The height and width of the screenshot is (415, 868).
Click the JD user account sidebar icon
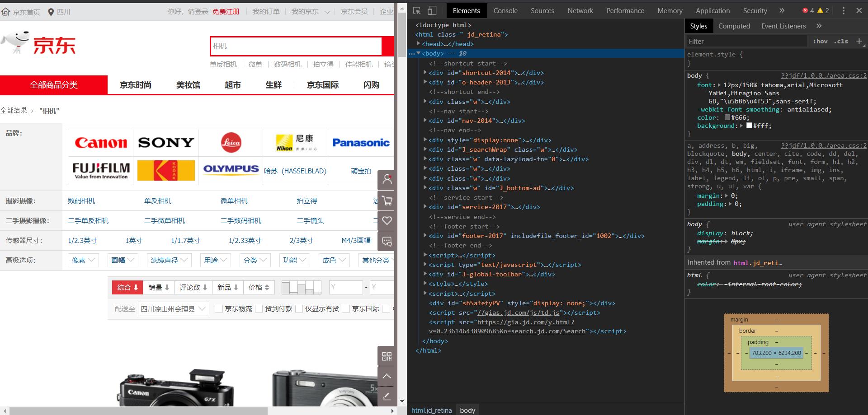[387, 180]
